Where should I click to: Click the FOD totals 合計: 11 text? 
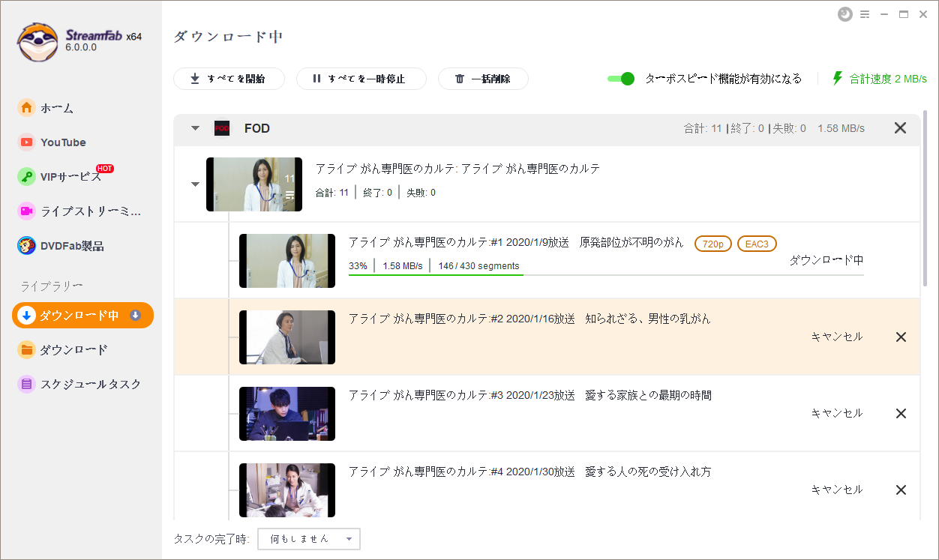(x=703, y=128)
